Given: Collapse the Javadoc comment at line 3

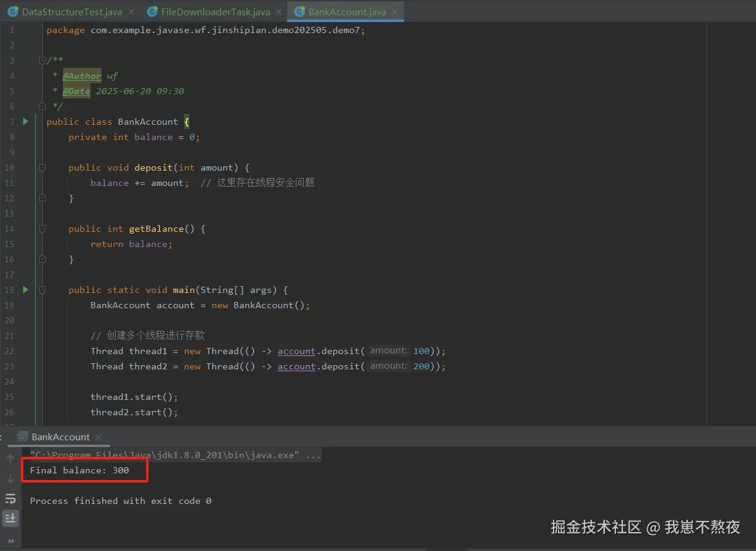Looking at the screenshot, I should point(42,60).
